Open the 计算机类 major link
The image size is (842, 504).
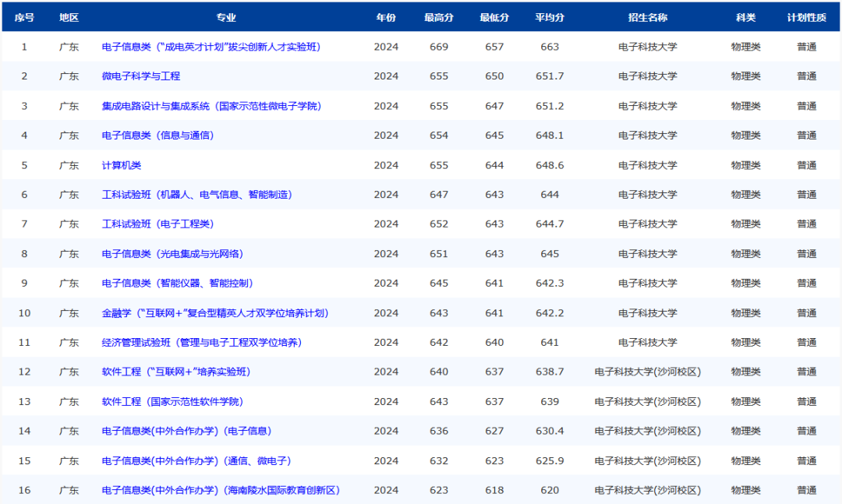click(x=122, y=165)
